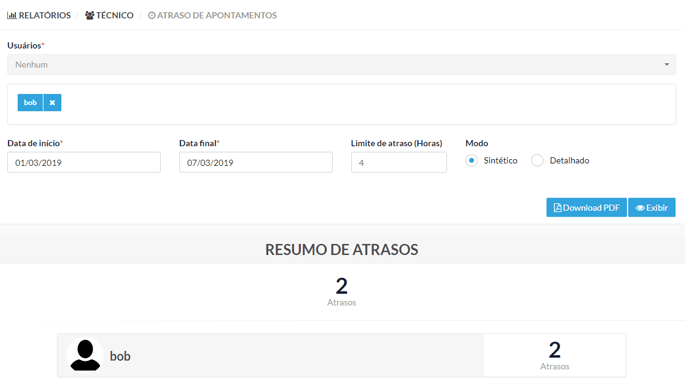
Task: Click the RESUMO DE ATRASOS heading
Action: tap(342, 250)
